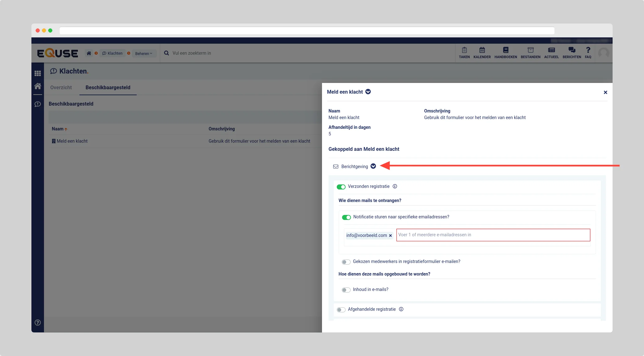
Task: Enable the Afgehandelde registratie toggle
Action: (341, 310)
